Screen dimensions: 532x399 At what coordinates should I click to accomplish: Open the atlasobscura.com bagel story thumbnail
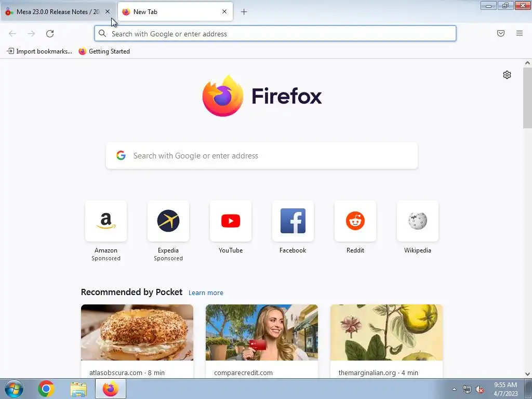(x=137, y=332)
